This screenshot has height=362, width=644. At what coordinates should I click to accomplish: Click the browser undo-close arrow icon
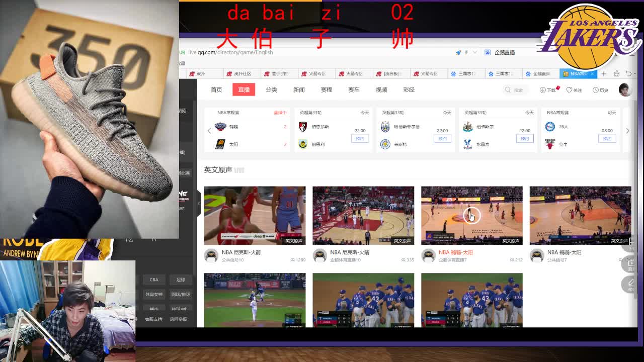(629, 74)
